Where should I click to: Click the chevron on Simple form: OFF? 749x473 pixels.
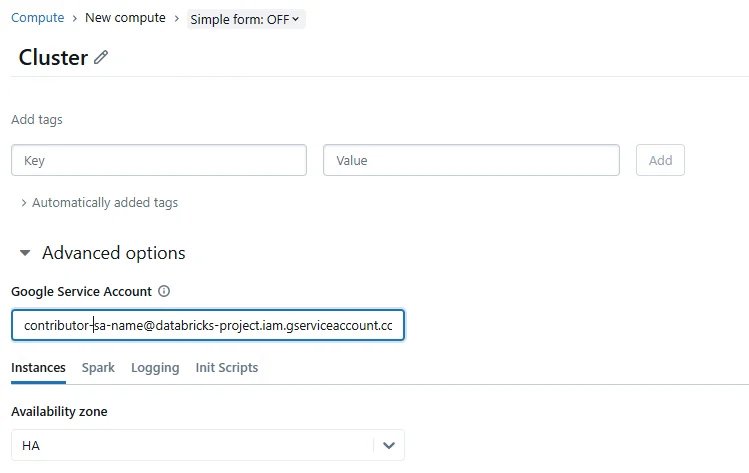pyautogui.click(x=296, y=19)
